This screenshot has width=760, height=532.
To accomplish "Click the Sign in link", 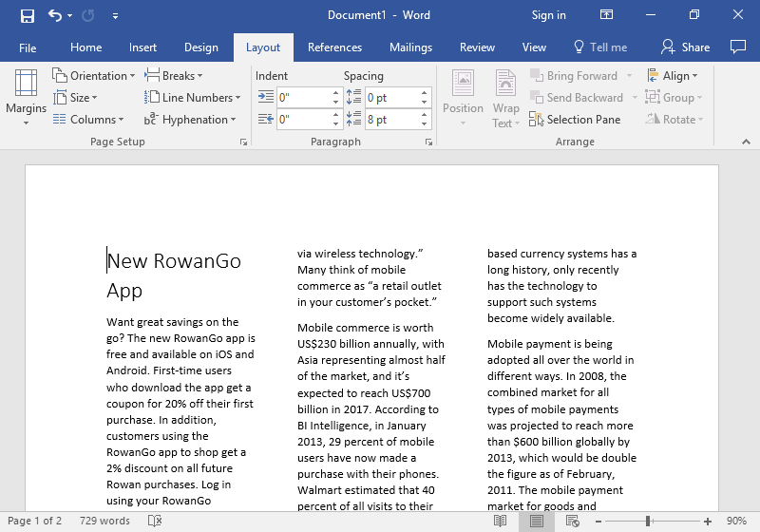I will (x=548, y=15).
